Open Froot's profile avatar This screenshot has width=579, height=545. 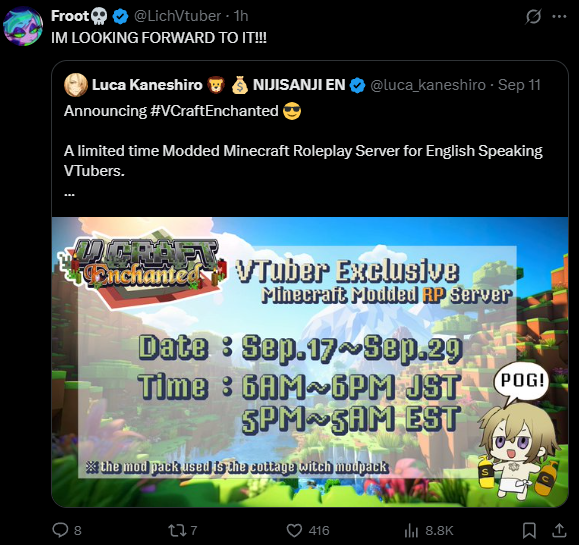click(23, 26)
